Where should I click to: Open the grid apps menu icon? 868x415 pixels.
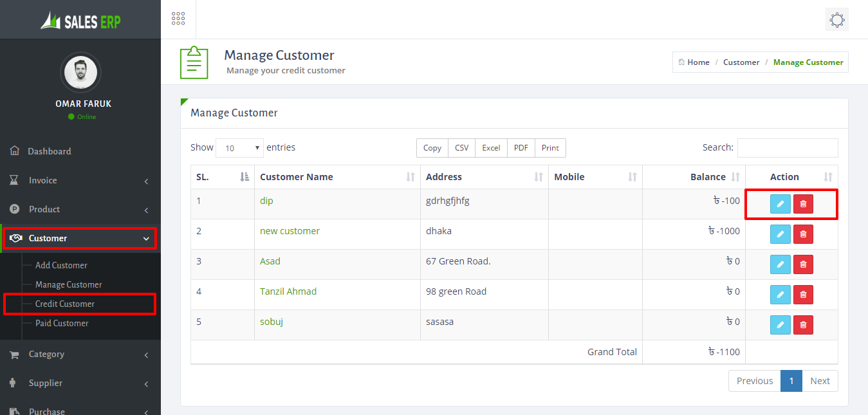click(x=178, y=19)
